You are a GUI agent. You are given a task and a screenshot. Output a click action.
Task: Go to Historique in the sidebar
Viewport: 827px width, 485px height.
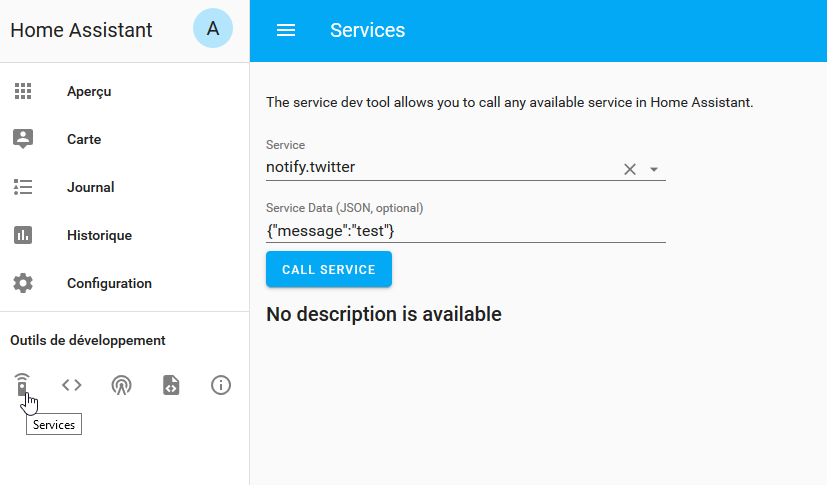(99, 235)
